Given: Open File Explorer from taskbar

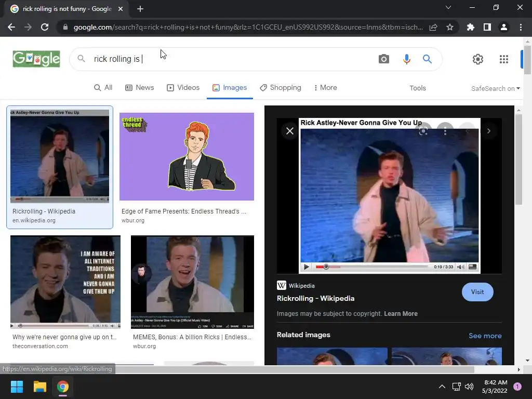Looking at the screenshot, I should [39, 387].
